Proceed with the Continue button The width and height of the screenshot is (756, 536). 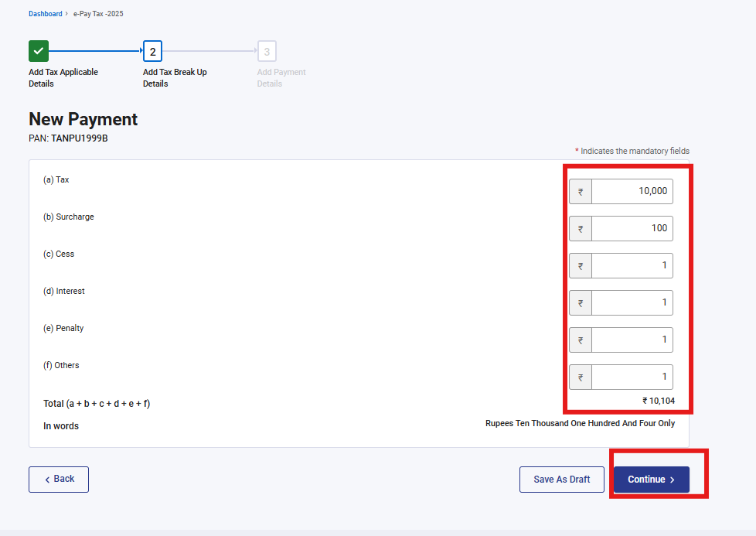coord(651,480)
